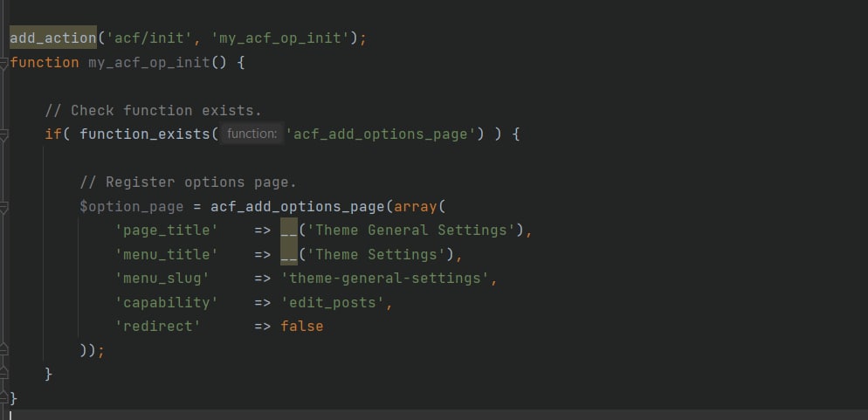
Task: Click the highlighted __ before 'Theme General Settings'
Action: [x=289, y=231]
